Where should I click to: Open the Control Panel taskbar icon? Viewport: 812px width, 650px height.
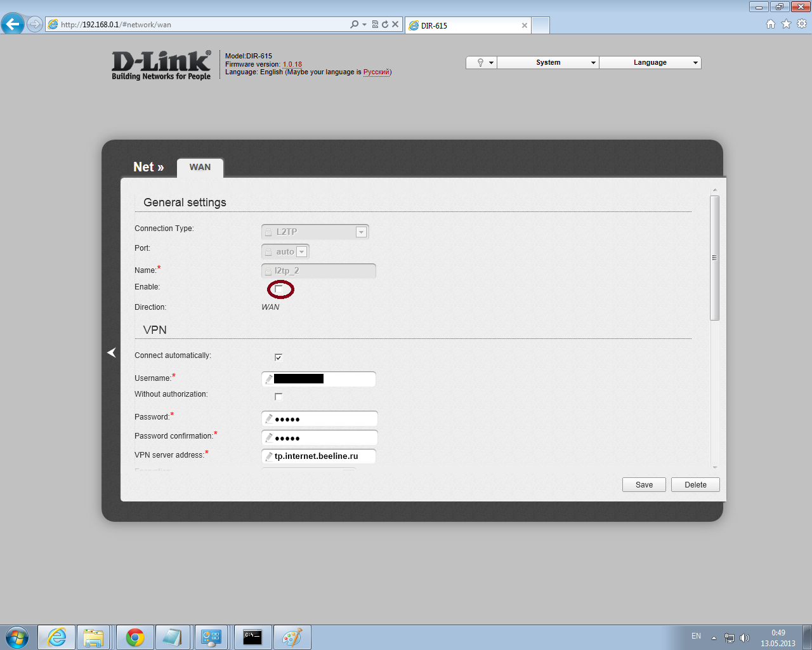pos(211,637)
